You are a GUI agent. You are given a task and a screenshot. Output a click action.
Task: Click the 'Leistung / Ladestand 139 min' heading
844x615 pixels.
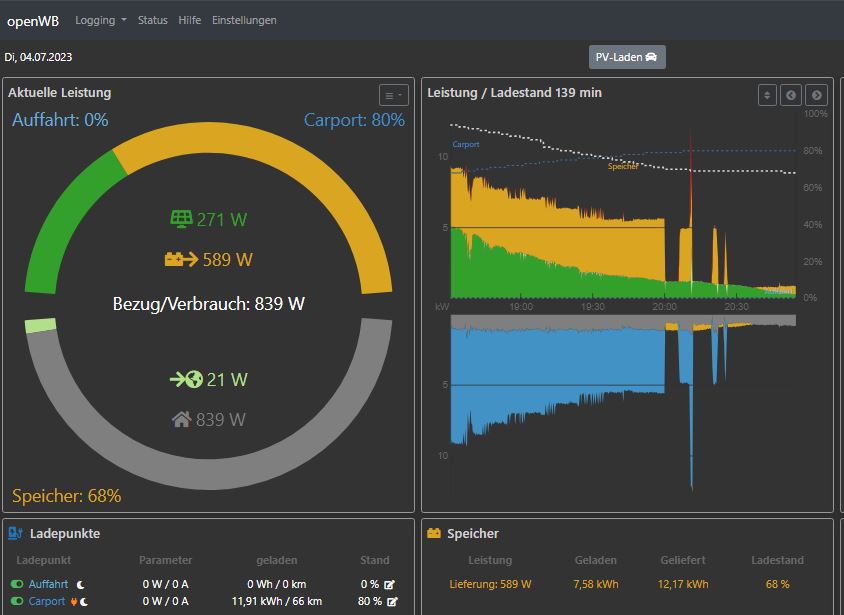515,93
